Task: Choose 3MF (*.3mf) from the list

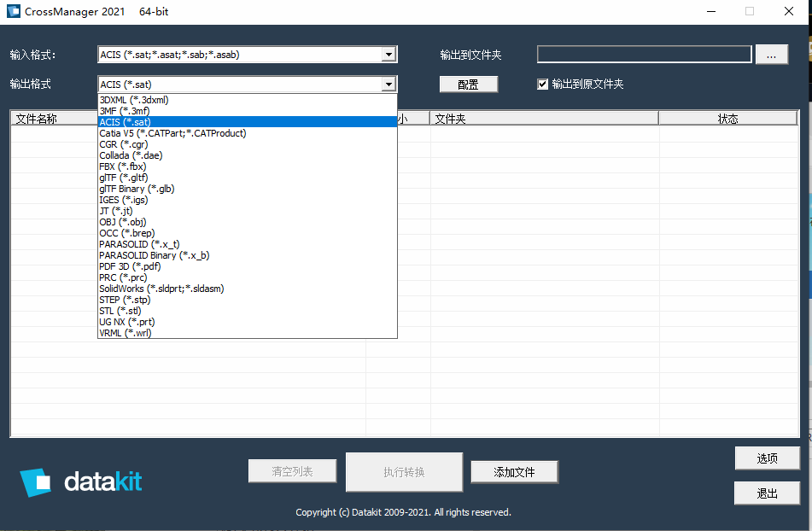Action: click(x=248, y=111)
